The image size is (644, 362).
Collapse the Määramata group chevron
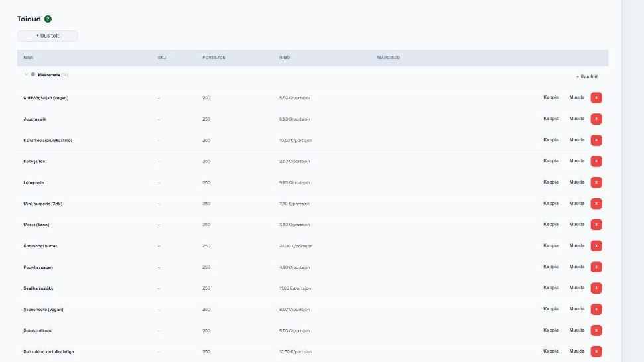[x=27, y=74]
